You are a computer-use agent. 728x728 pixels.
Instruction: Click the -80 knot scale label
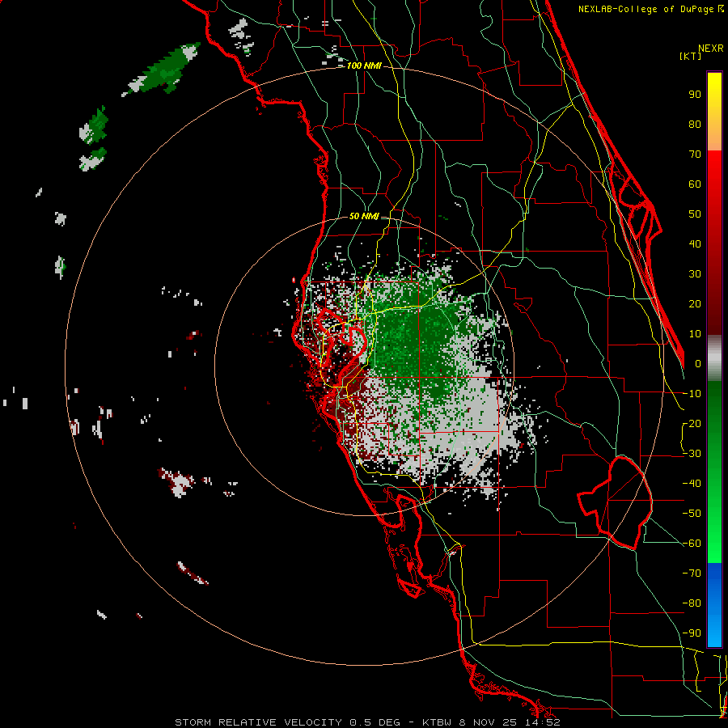tap(692, 603)
